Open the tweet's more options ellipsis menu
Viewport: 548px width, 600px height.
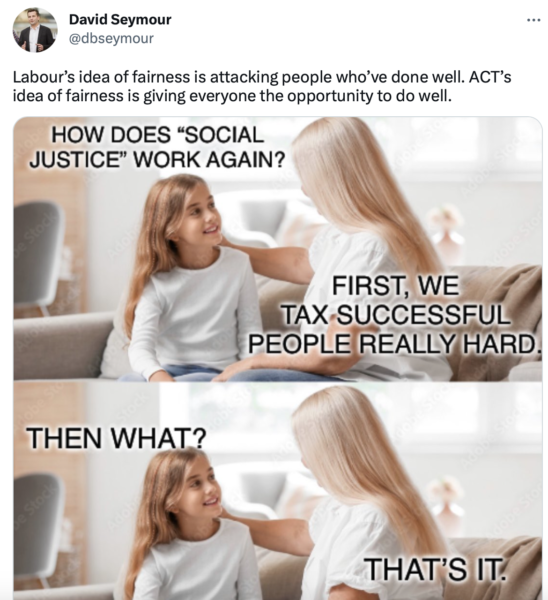click(533, 20)
